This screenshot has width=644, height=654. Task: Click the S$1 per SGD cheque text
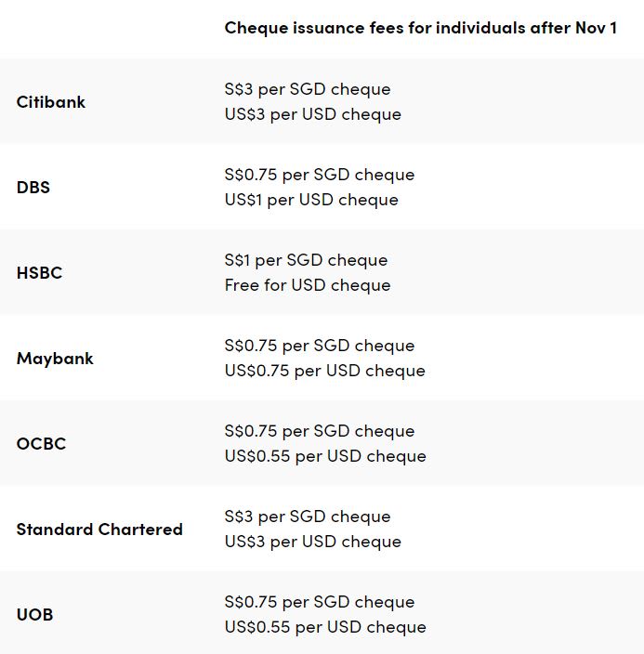click(306, 260)
